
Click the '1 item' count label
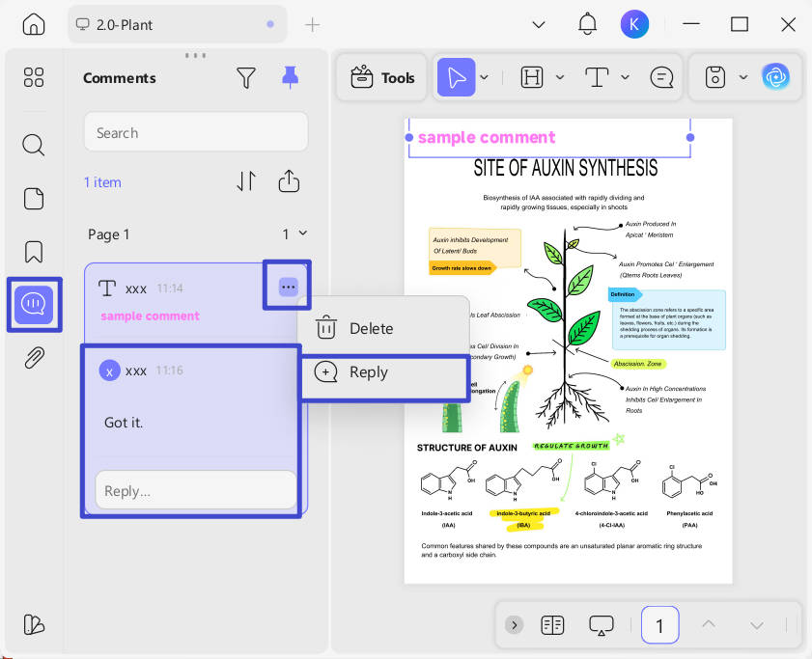pos(102,182)
